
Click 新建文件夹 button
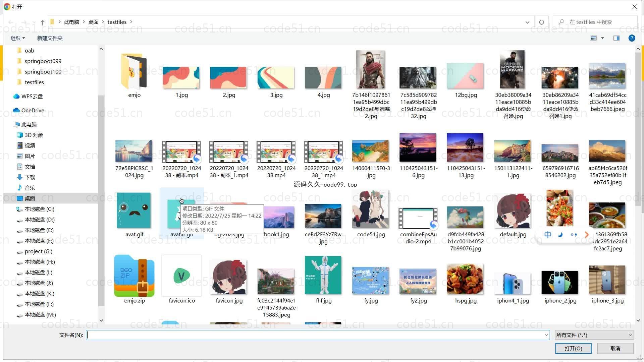coord(50,38)
